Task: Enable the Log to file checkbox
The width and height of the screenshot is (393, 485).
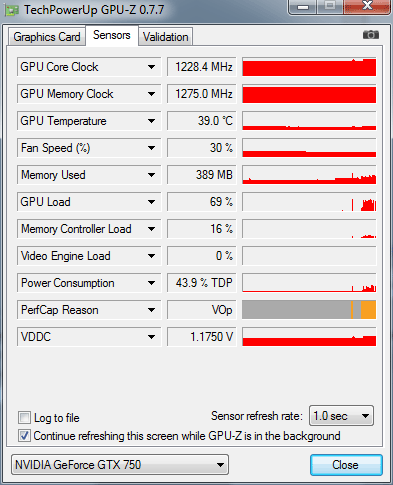Action: point(24,417)
